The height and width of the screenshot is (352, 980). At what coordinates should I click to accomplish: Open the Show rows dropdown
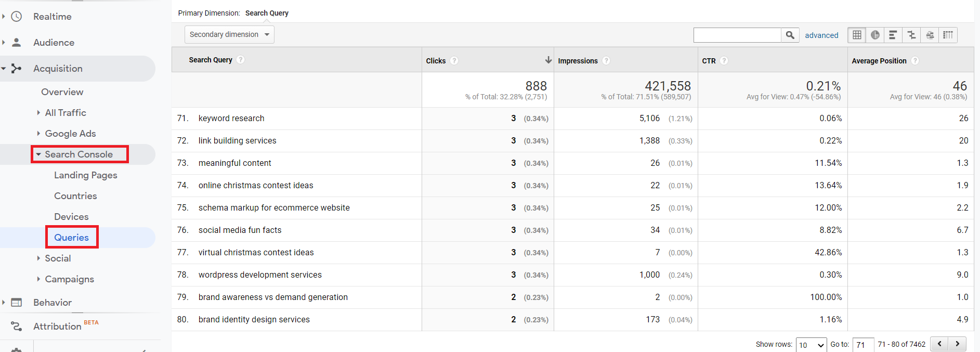[811, 344]
